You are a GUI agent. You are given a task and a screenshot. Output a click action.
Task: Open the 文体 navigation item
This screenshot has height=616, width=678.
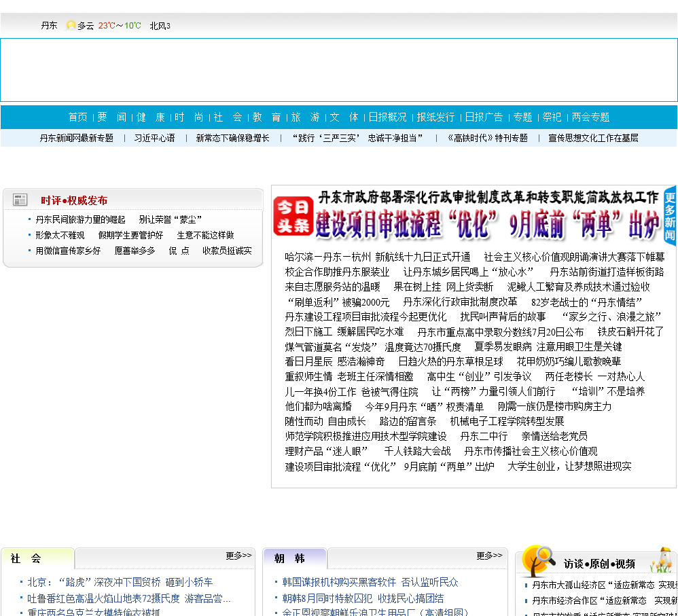[344, 117]
